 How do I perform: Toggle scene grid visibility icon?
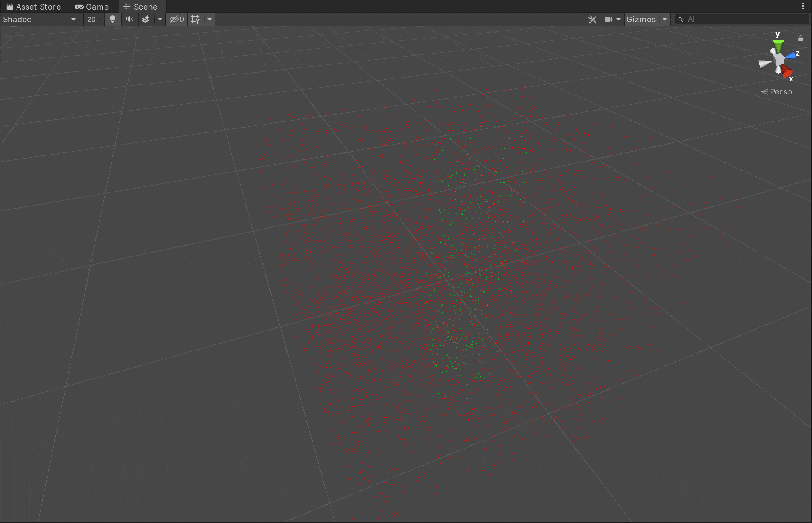click(196, 19)
